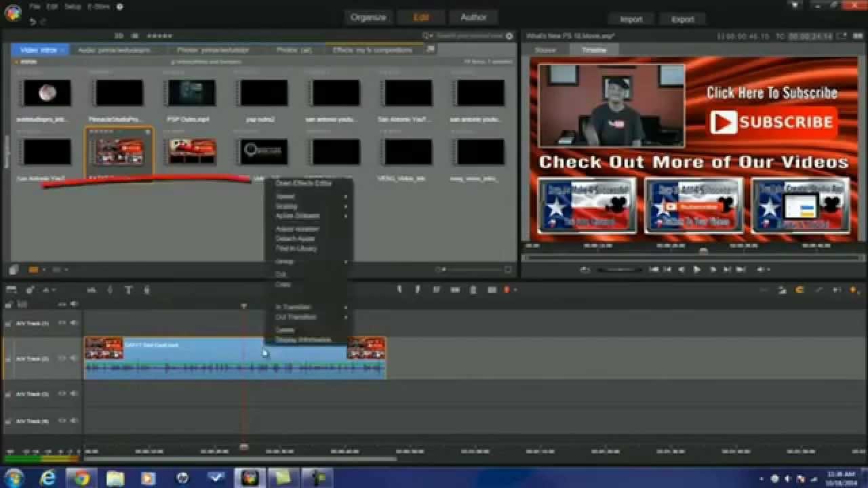Click the trash can delete icon on timeline toolbar
Image resolution: width=868 pixels, height=488 pixels.
tap(473, 289)
